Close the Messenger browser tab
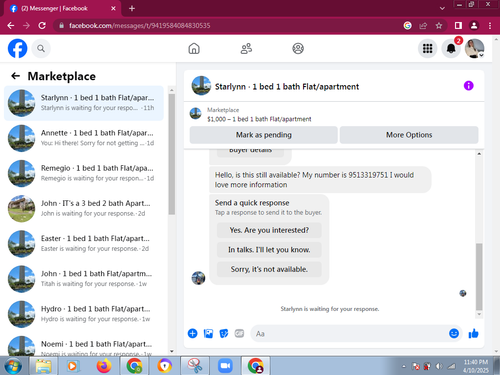Image resolution: width=500 pixels, height=375 pixels. click(113, 8)
